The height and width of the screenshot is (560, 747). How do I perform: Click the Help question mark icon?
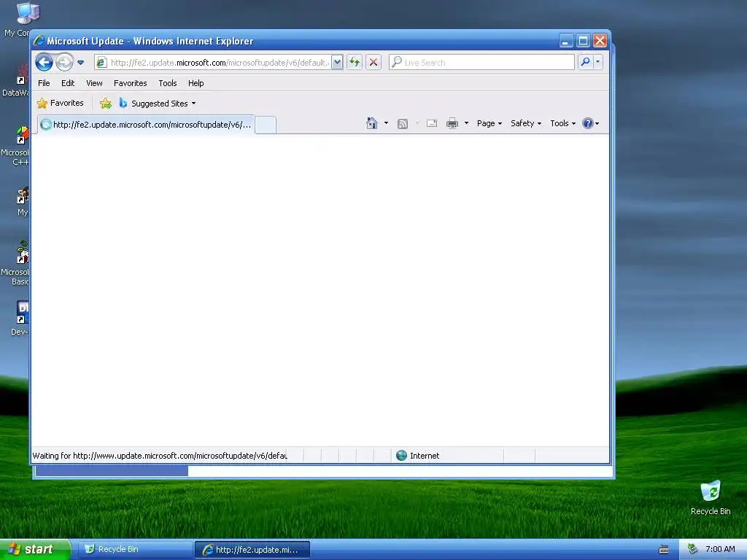click(588, 123)
